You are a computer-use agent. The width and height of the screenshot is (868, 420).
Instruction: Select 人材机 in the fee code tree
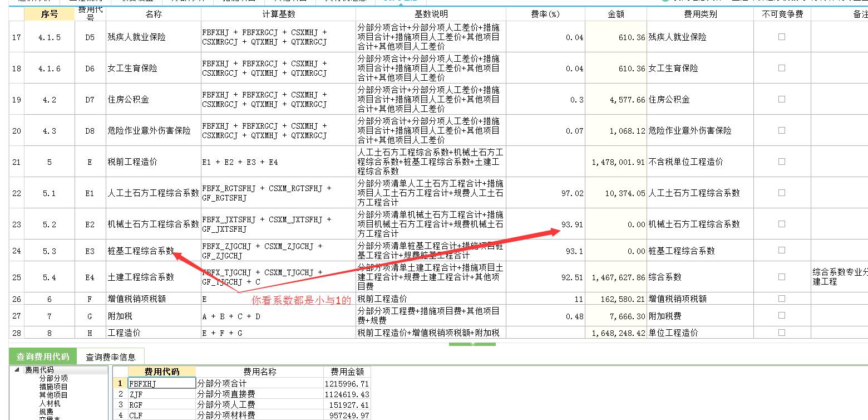[x=50, y=403]
